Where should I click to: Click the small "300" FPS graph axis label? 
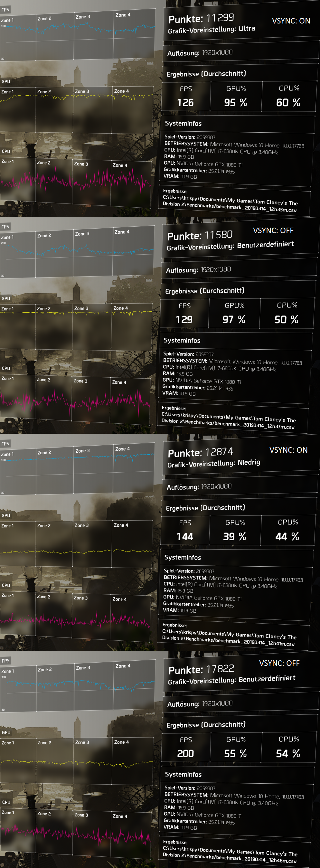[x=4, y=677]
